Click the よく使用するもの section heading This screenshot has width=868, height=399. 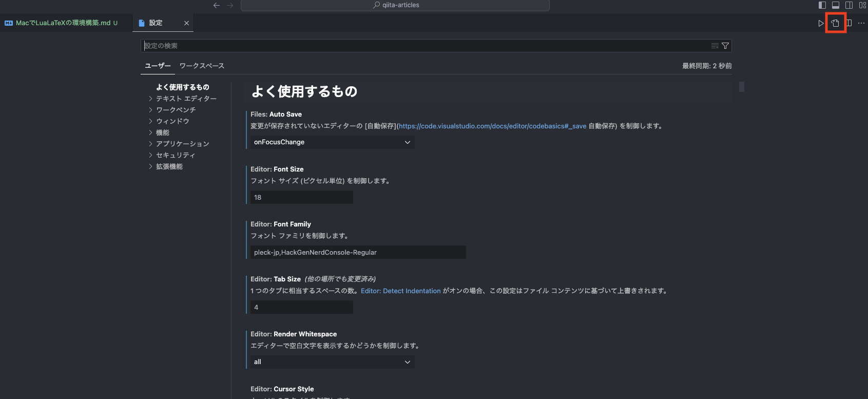[x=304, y=91]
